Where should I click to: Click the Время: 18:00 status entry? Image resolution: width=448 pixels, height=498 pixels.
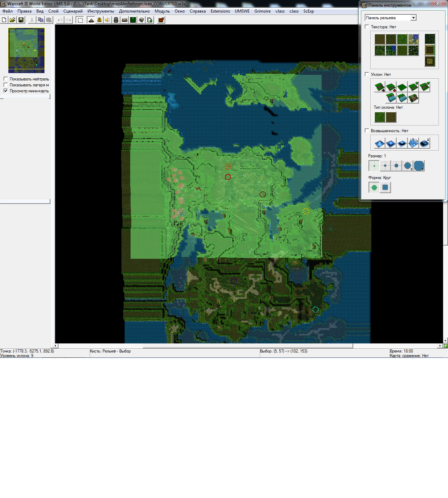click(x=401, y=351)
